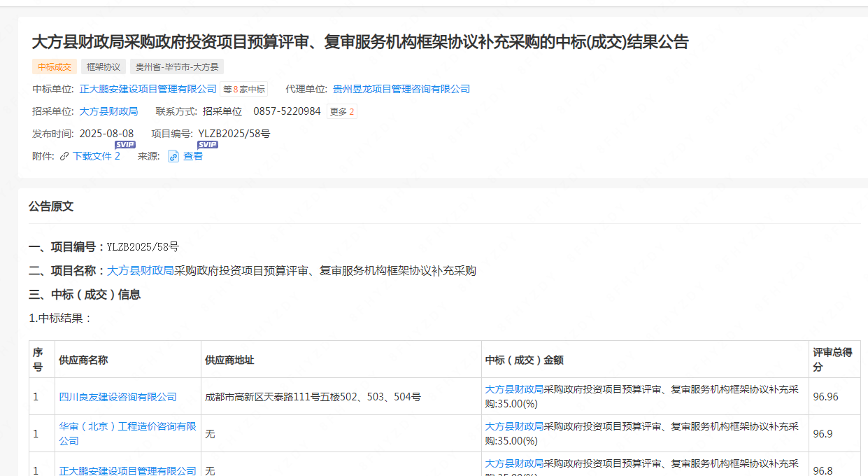Click the source link icon before 查看
This screenshot has height=476, width=868.
click(x=173, y=157)
